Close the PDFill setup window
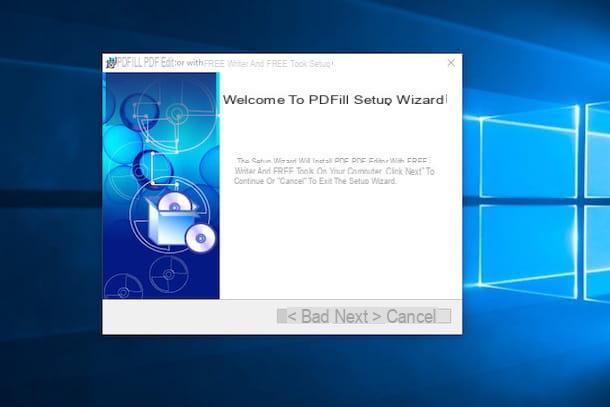The width and height of the screenshot is (610, 407). pyautogui.click(x=451, y=63)
